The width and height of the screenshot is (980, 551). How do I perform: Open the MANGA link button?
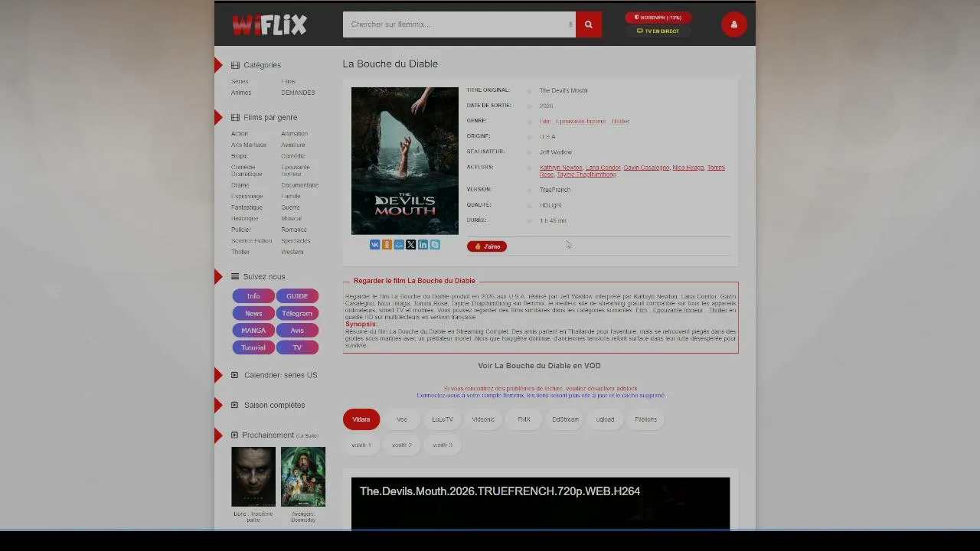[x=253, y=331]
